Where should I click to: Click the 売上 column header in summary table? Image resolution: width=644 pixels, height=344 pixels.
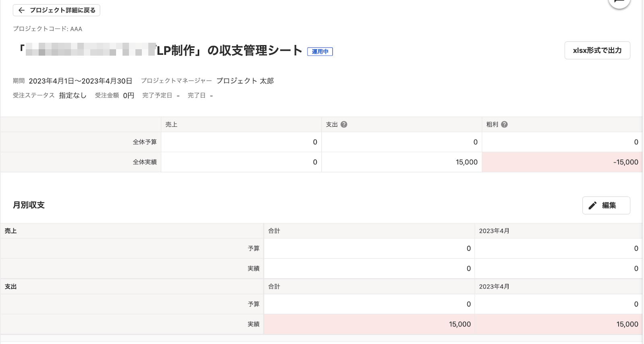tap(171, 125)
